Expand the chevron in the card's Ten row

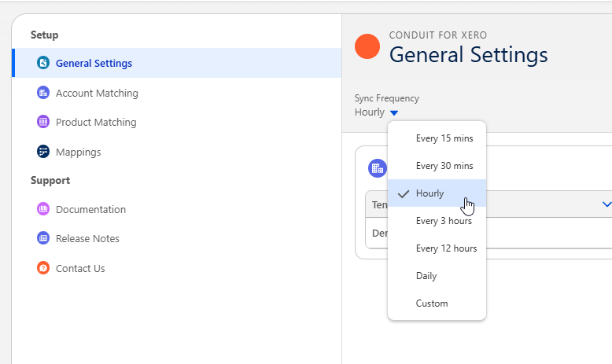tap(606, 204)
